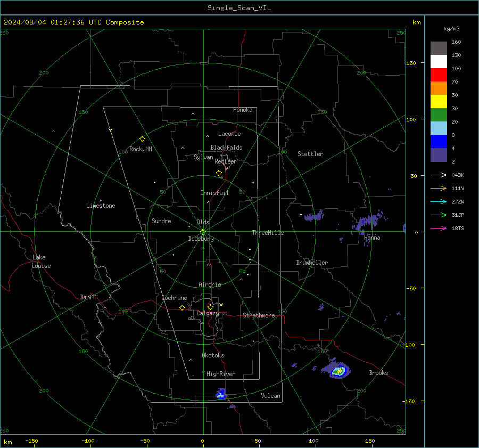The height and width of the screenshot is (448, 479).
Task: Click the 2024/08/04 01:27:36 UTC Composite timestamp
Action: click(x=73, y=22)
